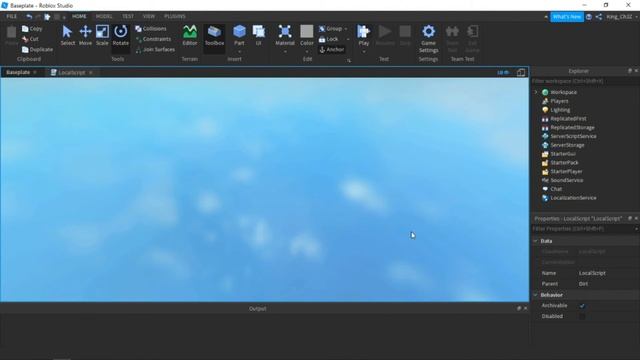640x360 pixels.
Task: Click the Cut scissors icon
Action: click(25, 39)
